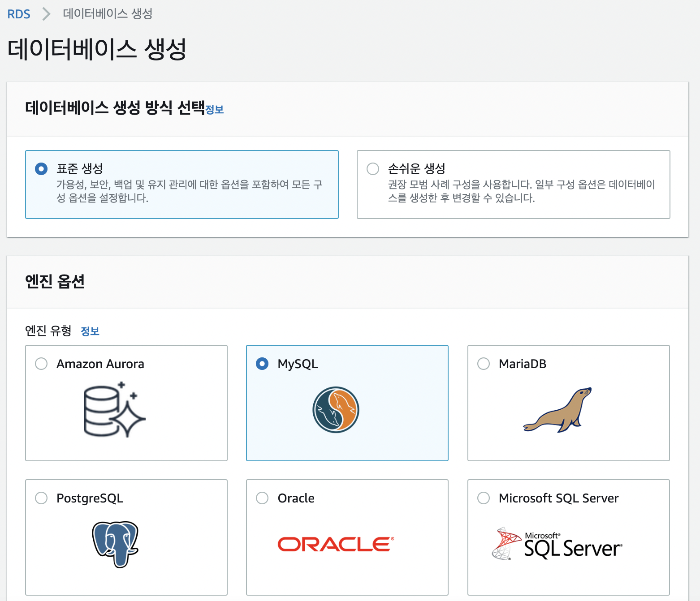Open 정보 link next to 엔진 유형
Screen dimensions: 700x601
click(x=90, y=331)
